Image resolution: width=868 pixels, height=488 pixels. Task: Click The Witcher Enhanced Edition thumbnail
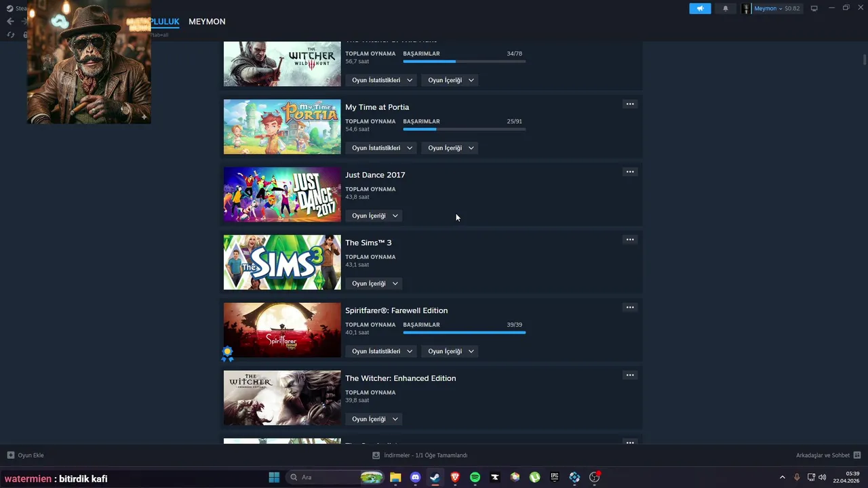tap(282, 398)
